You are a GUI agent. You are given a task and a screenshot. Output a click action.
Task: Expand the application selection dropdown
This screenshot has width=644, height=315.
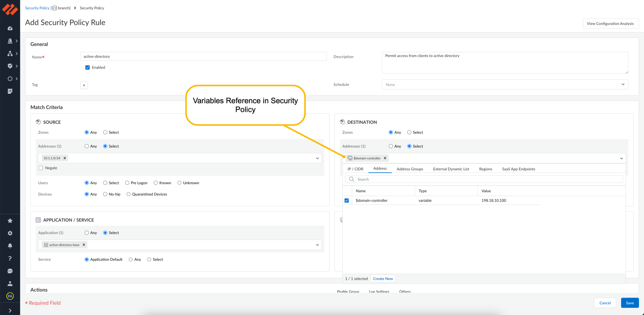[317, 245]
